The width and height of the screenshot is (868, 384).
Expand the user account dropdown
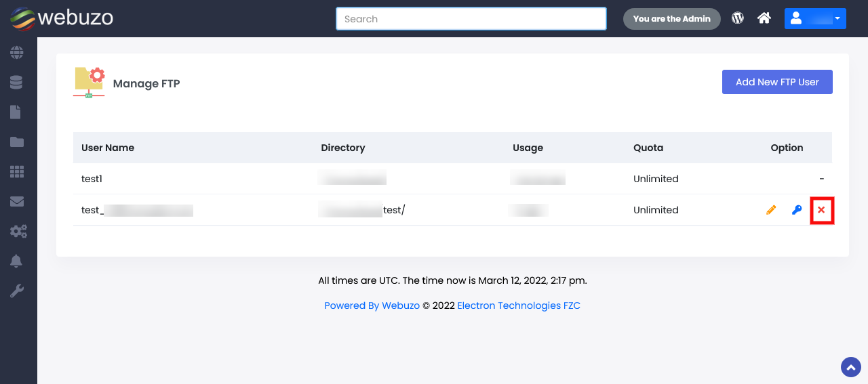point(814,18)
